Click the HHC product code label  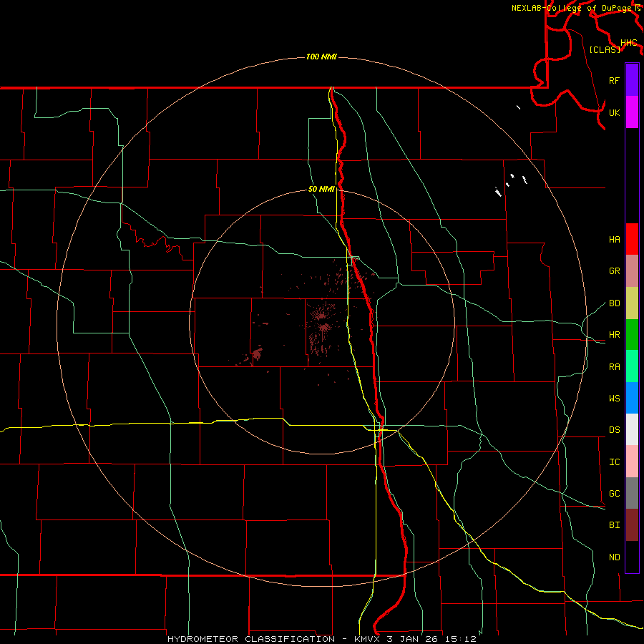(628, 43)
